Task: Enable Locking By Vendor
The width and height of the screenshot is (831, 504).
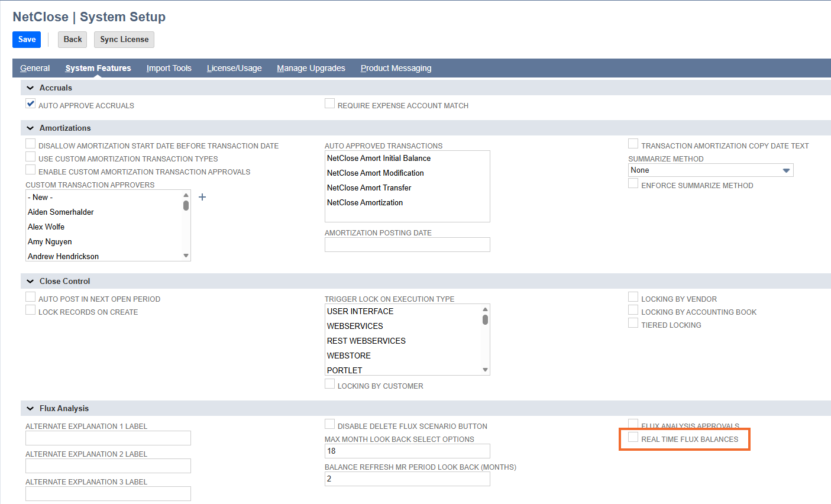Action: coord(633,298)
